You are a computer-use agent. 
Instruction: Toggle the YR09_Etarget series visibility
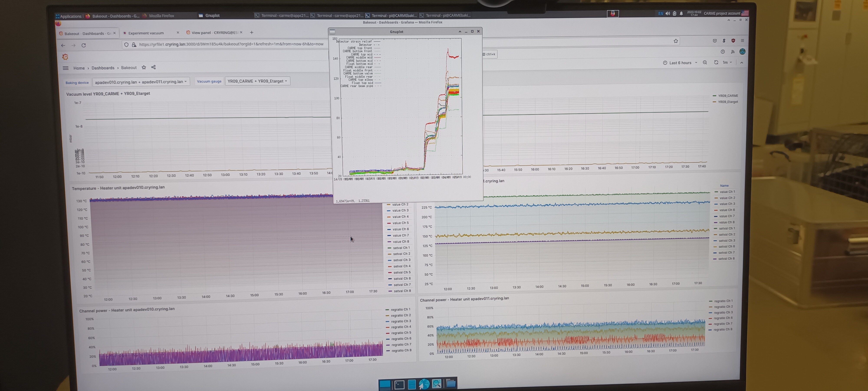tap(728, 102)
